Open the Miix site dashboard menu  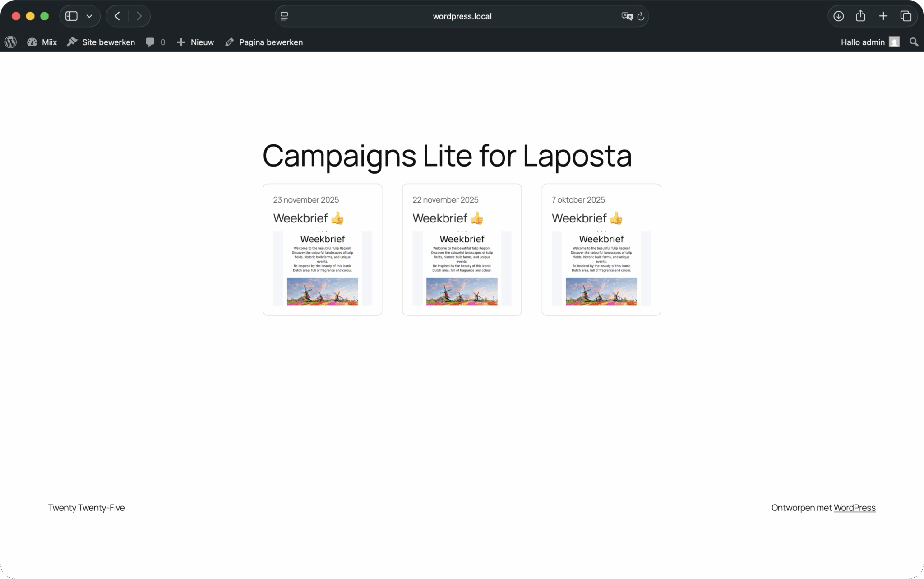[x=42, y=42]
